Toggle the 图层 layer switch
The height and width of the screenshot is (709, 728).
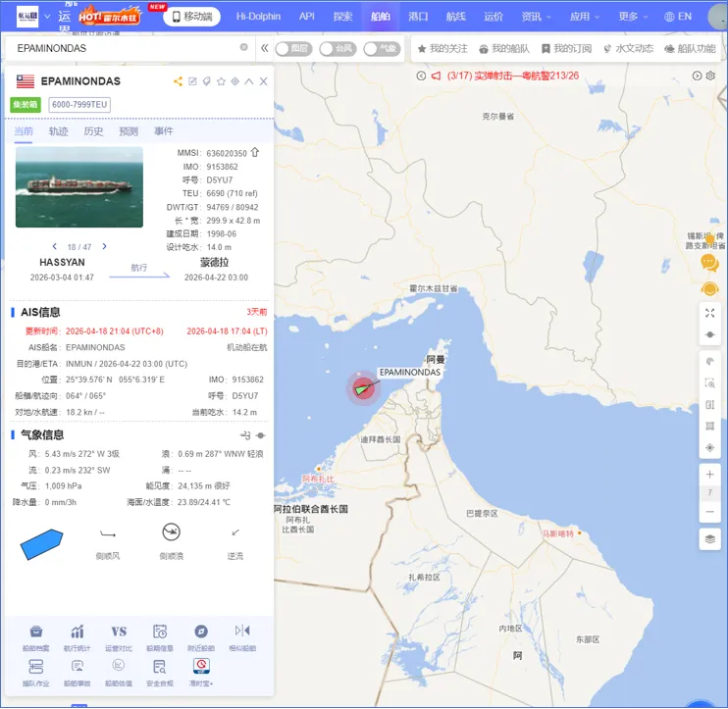291,48
